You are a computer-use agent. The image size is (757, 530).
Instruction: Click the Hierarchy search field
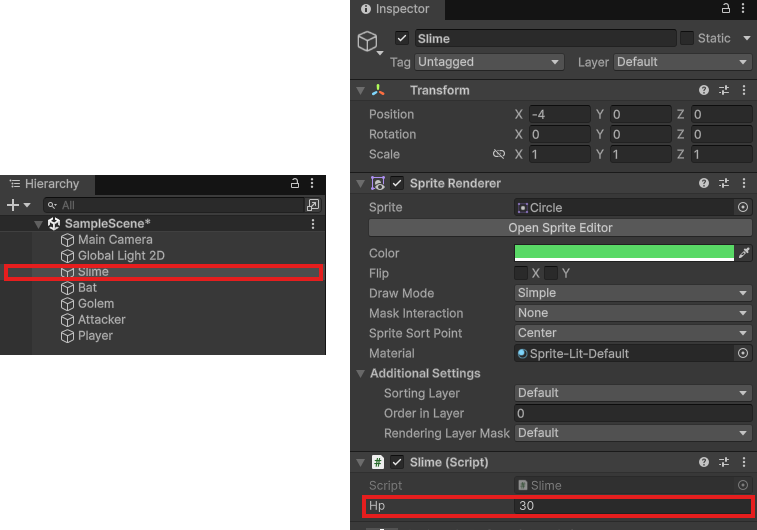(174, 205)
